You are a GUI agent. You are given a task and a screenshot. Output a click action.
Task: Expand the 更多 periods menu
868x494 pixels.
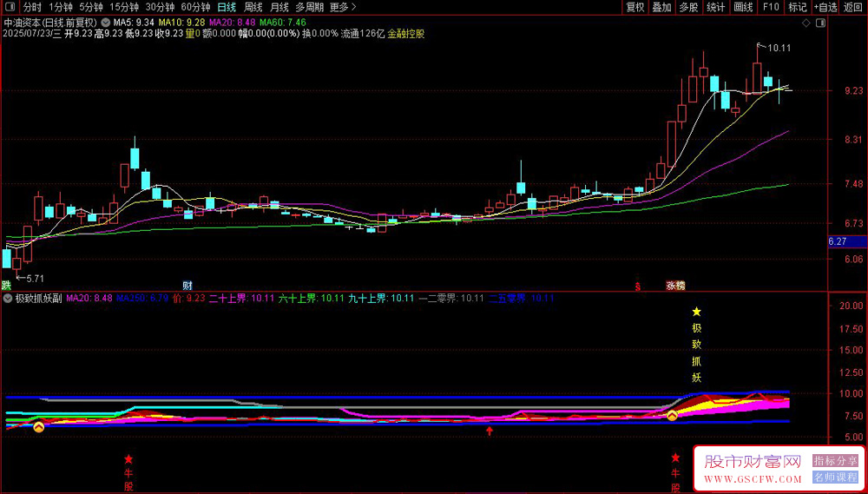343,8
